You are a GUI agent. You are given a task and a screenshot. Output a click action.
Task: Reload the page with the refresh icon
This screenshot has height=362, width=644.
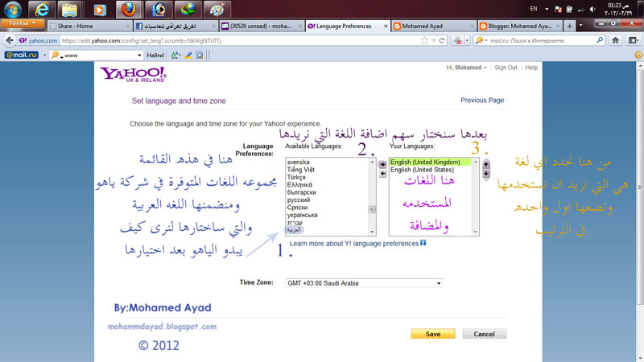pos(441,41)
